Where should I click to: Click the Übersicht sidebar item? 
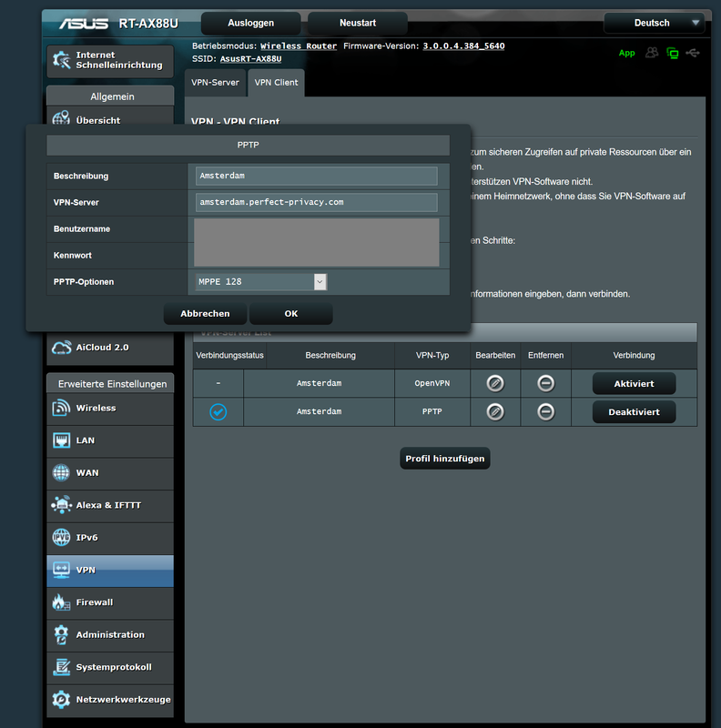(110, 118)
